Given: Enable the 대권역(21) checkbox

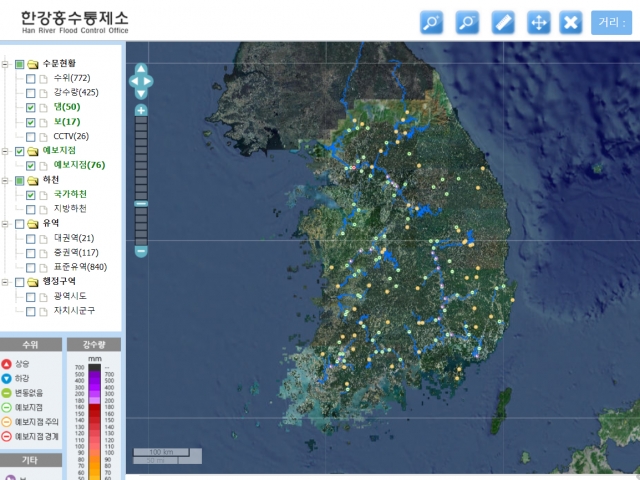Looking at the screenshot, I should [x=31, y=239].
